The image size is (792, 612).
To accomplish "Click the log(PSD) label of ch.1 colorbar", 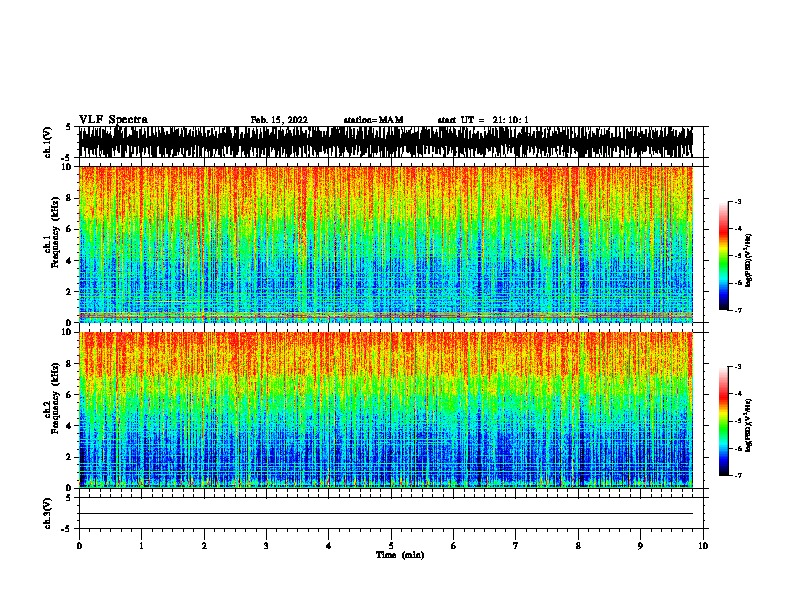I will [x=748, y=260].
